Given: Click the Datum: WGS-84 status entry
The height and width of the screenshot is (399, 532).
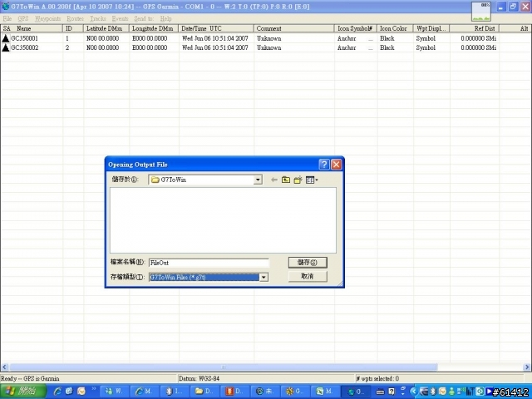Looking at the screenshot, I should click(266, 378).
